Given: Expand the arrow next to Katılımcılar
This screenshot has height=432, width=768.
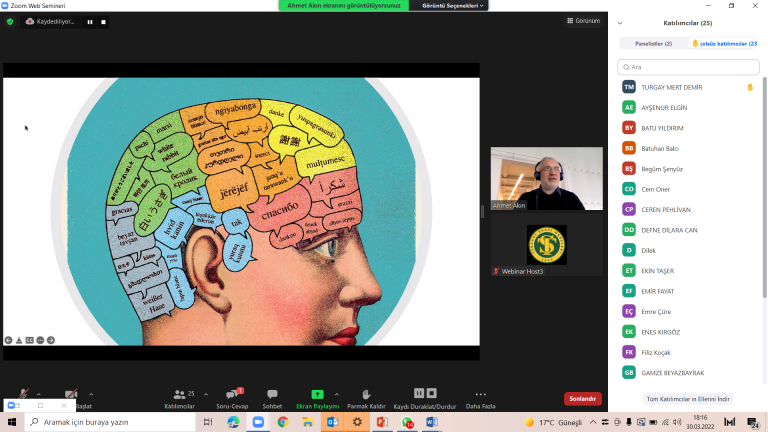Looking at the screenshot, I should 206,394.
